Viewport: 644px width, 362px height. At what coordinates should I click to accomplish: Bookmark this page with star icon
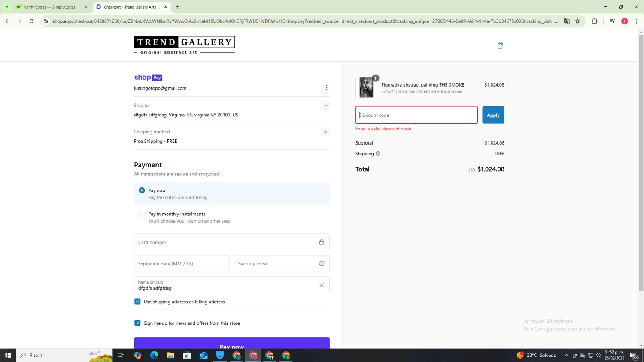click(x=577, y=21)
